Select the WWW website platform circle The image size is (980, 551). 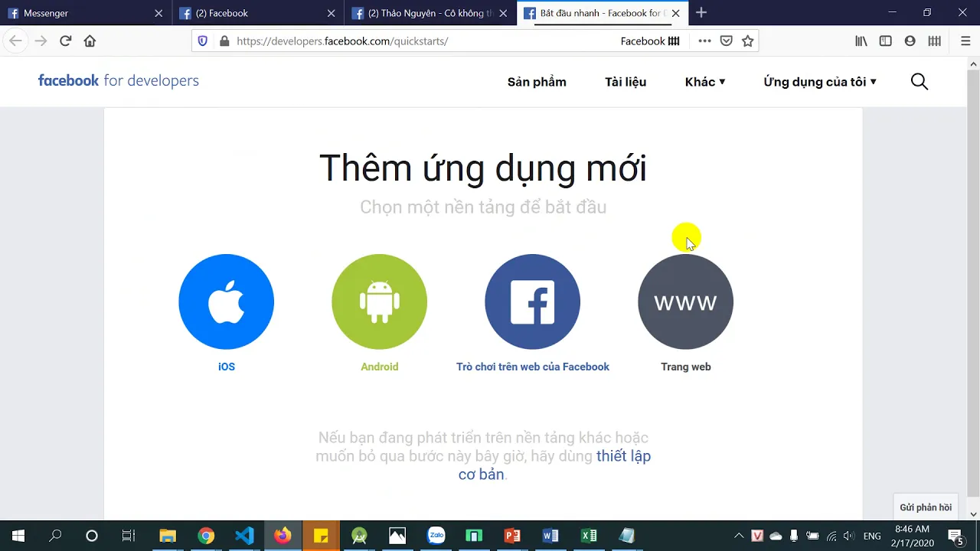(685, 302)
